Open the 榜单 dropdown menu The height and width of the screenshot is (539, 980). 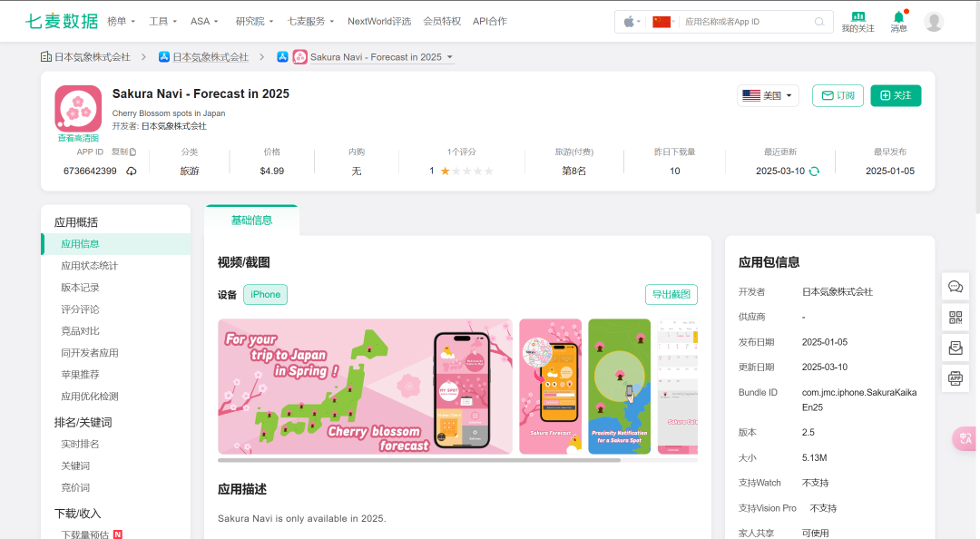pos(122,21)
